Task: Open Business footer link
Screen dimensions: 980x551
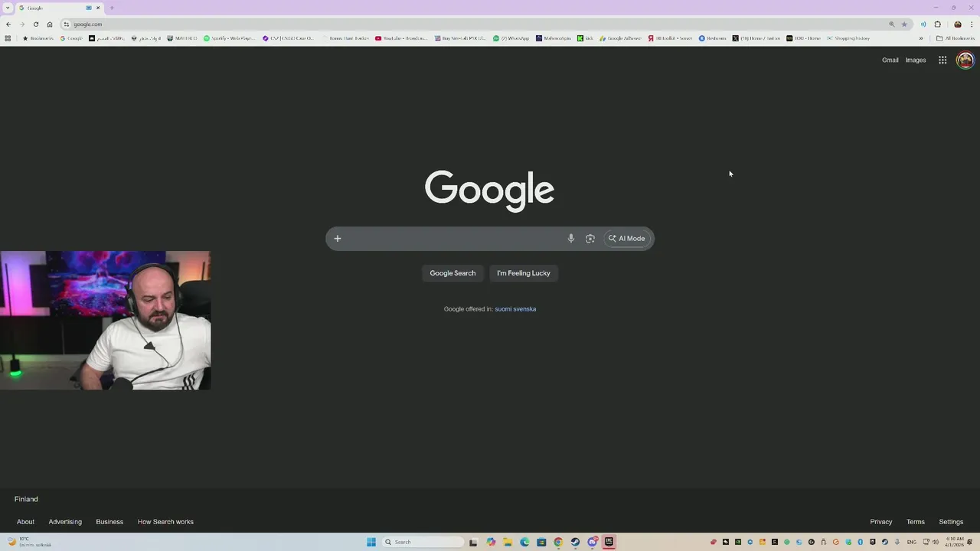Action: click(x=109, y=522)
